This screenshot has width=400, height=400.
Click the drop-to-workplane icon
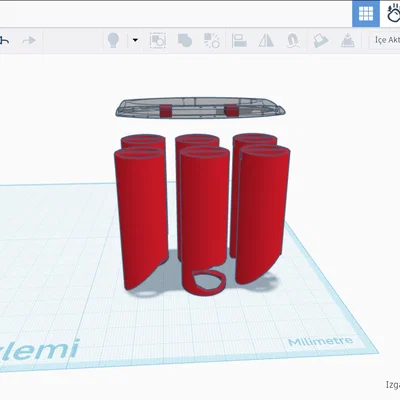(347, 40)
